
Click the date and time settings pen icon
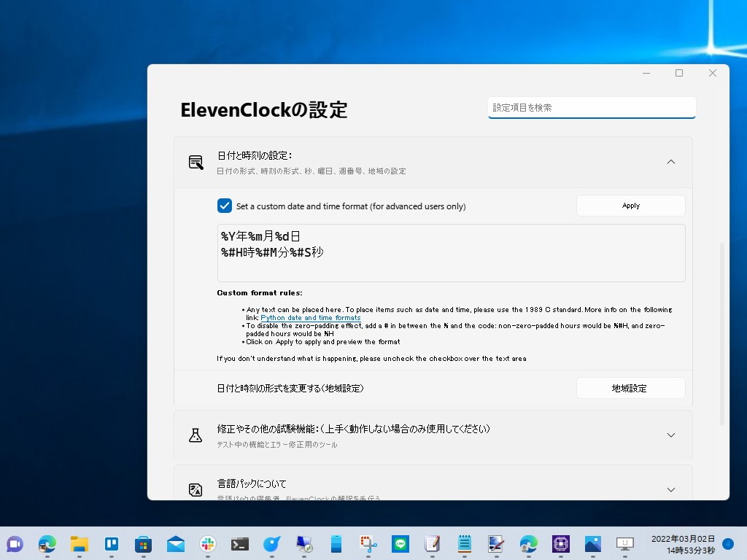click(196, 162)
